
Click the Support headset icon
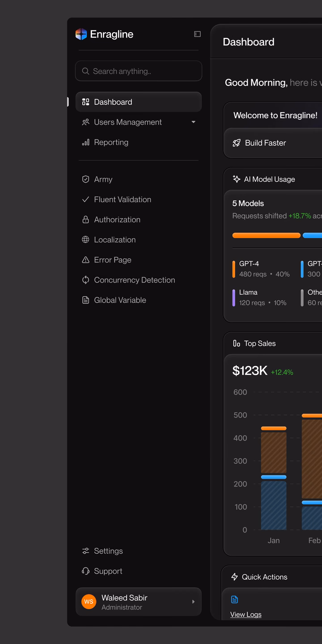85,571
